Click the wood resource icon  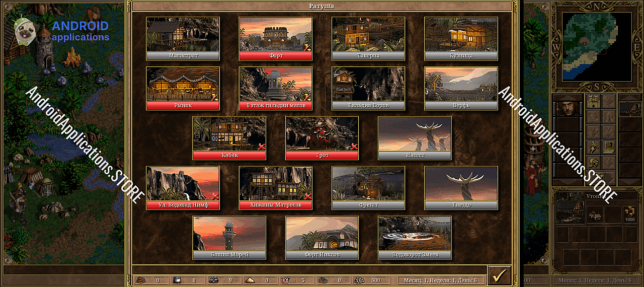(x=141, y=280)
